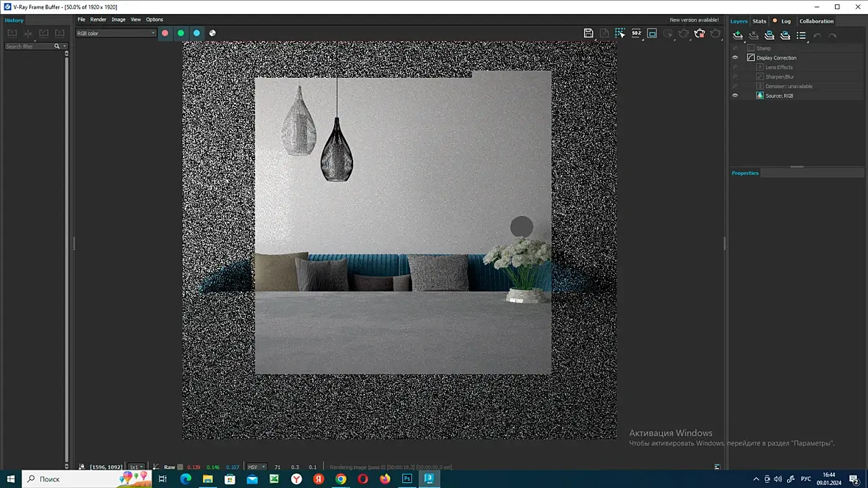Open the History search filter dropdown arrow
The image size is (868, 488).
(64, 46)
